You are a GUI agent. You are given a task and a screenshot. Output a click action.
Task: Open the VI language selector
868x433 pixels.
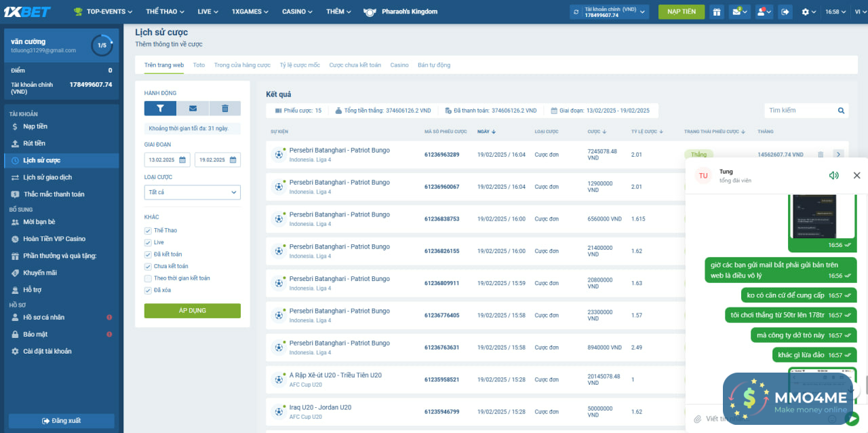coord(858,12)
